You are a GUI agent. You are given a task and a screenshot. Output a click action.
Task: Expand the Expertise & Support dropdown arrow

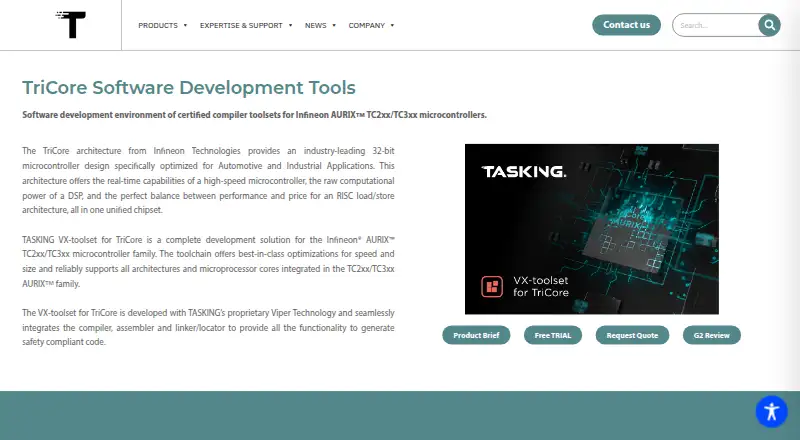(x=290, y=26)
